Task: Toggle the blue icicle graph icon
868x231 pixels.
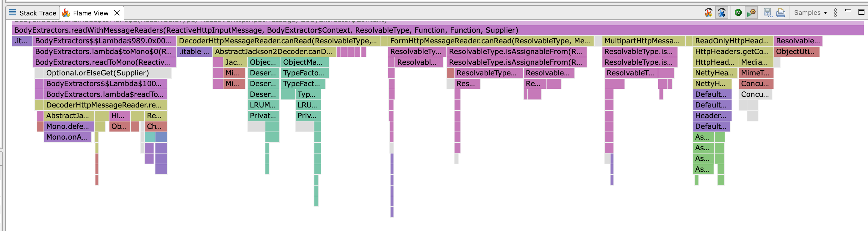Action: point(721,13)
